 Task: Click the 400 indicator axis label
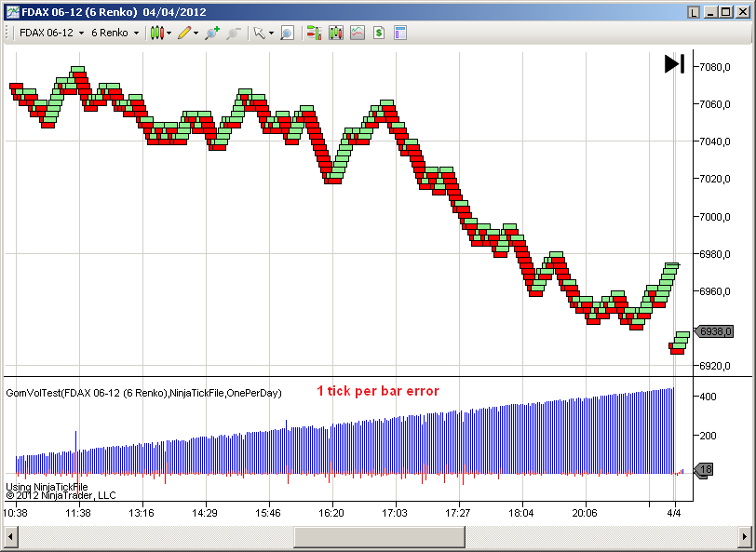point(708,397)
